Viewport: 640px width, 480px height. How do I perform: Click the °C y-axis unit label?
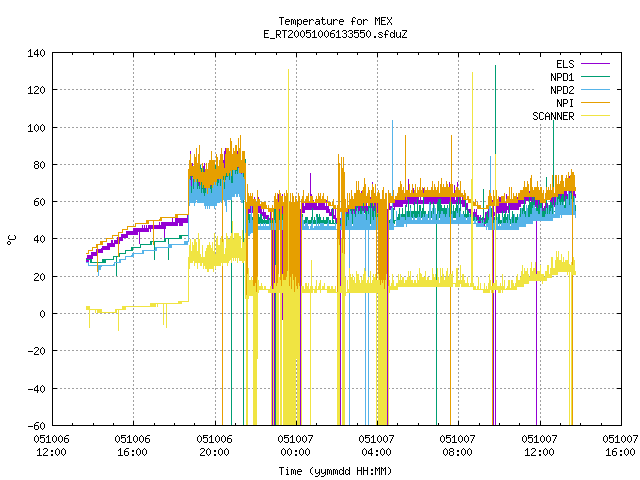(11, 240)
